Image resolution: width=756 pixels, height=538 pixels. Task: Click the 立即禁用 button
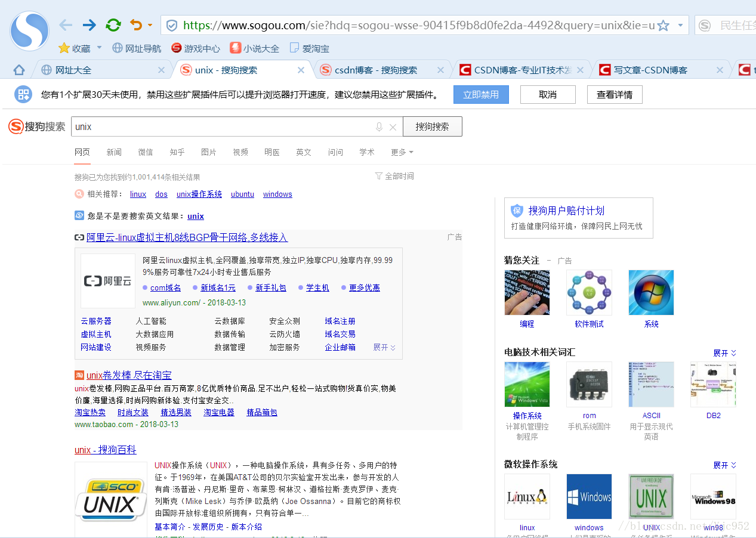[481, 94]
